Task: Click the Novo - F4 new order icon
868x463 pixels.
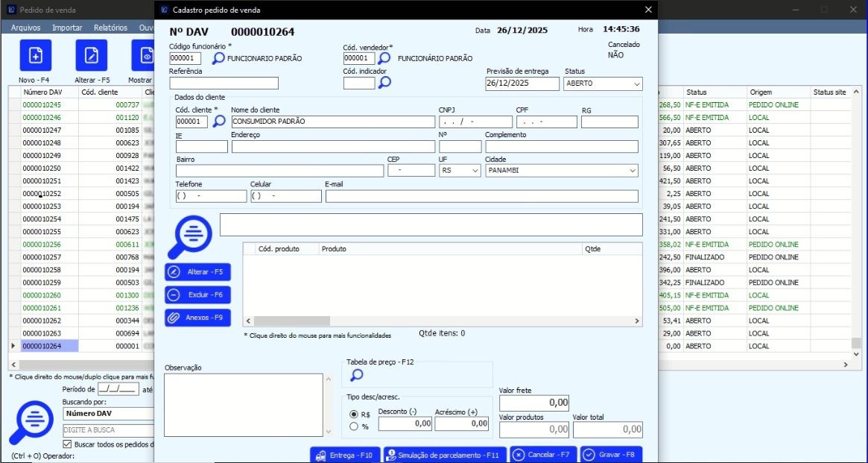Action: pos(35,56)
